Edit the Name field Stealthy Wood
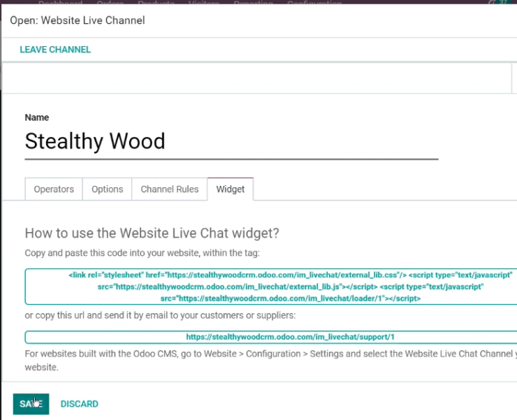This screenshot has height=420, width=517. [x=231, y=141]
